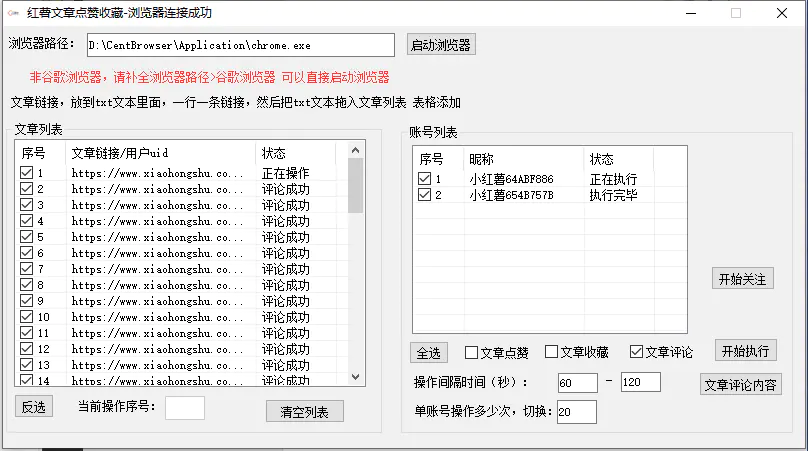Focus the maximum interval field showing 120
Viewport: 808px width, 451px height.
coord(640,382)
